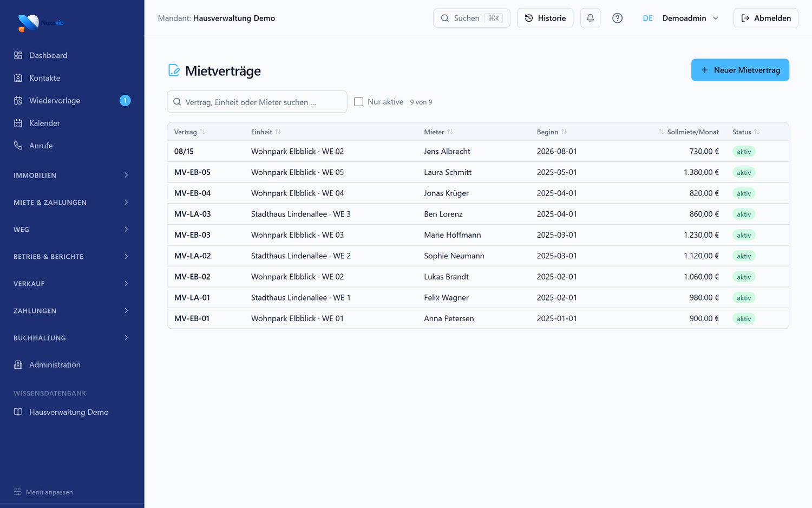Image resolution: width=812 pixels, height=508 pixels.
Task: Sort by Mieter column arrows
Action: pyautogui.click(x=450, y=132)
